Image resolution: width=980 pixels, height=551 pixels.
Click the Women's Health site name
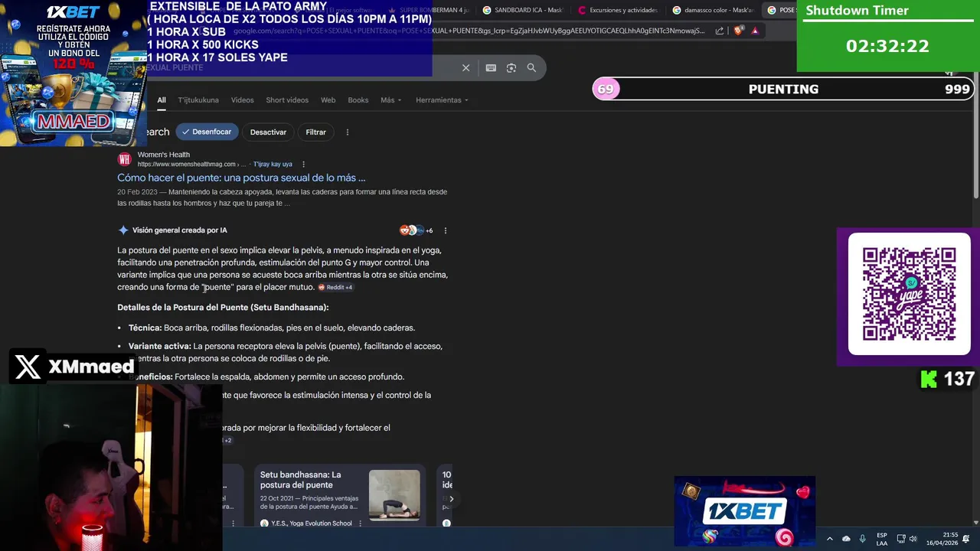pyautogui.click(x=163, y=155)
